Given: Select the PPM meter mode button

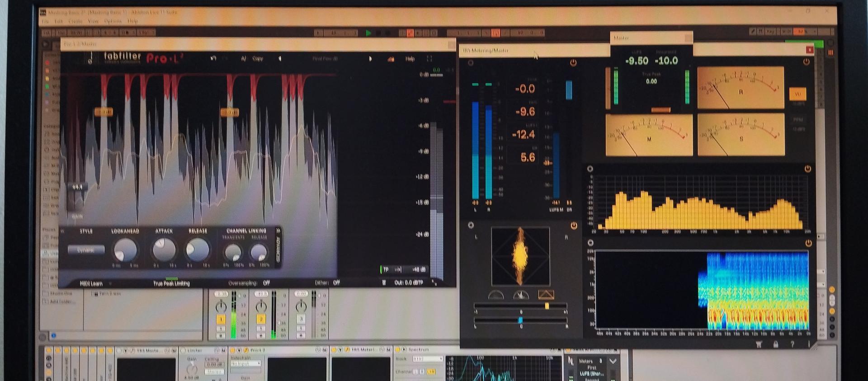Looking at the screenshot, I should 797,120.
